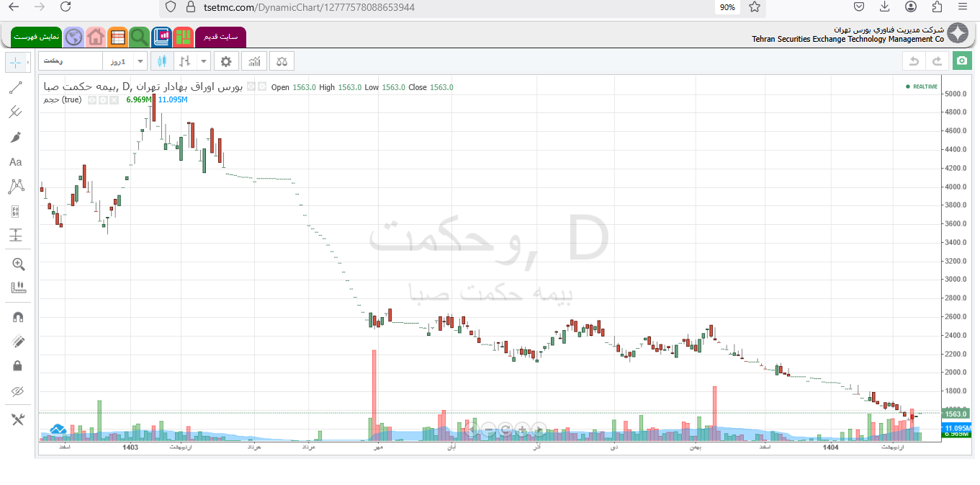Toggle hide all drawings eye icon
The width and height of the screenshot is (980, 485).
click(x=18, y=391)
